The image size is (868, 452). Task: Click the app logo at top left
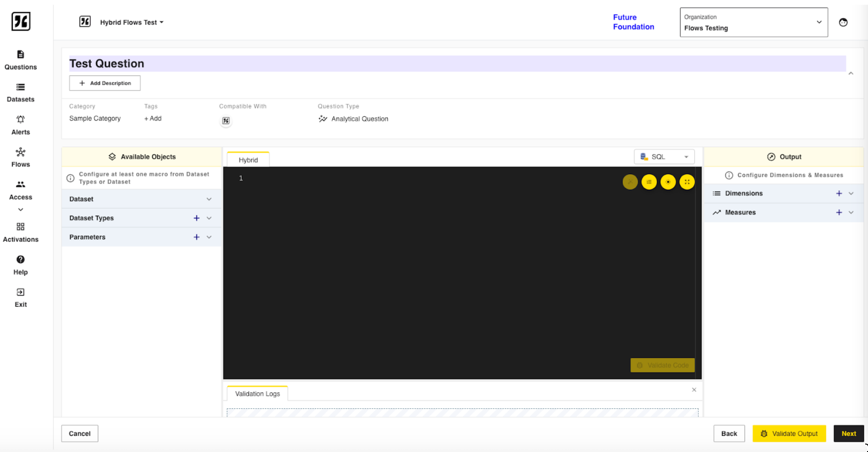pos(21,21)
